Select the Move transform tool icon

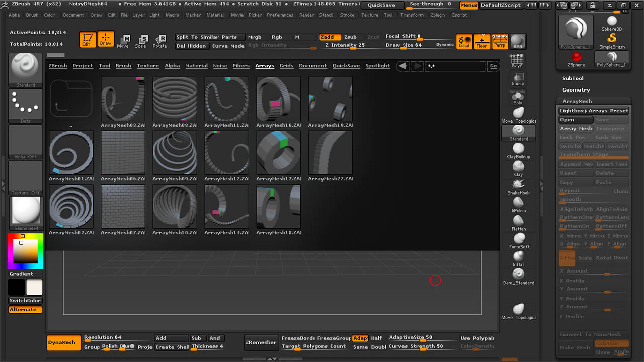click(x=123, y=41)
